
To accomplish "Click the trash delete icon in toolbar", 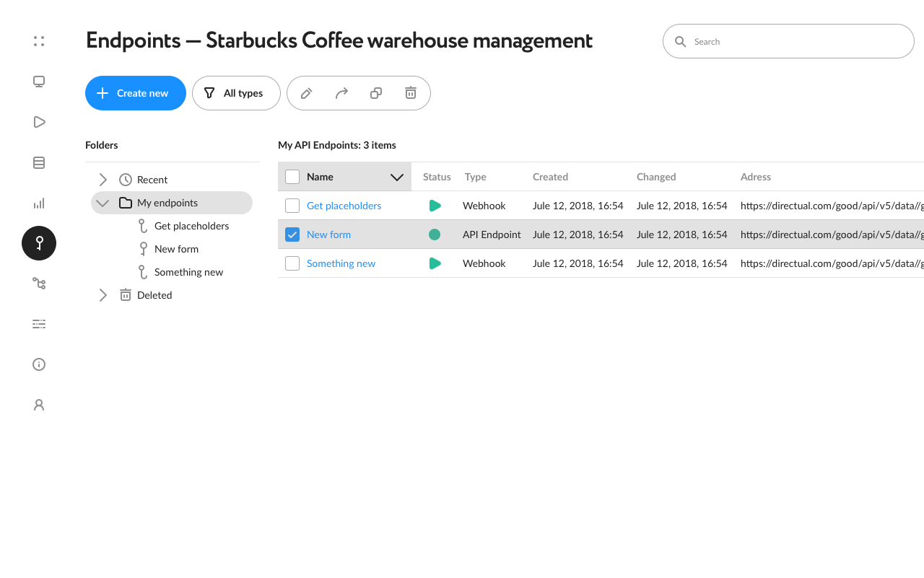I will point(411,93).
